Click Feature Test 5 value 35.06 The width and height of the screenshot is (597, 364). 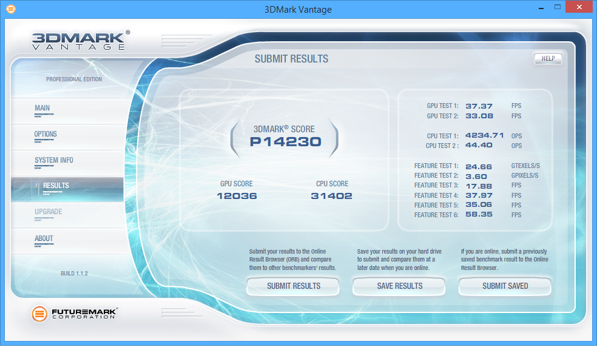pos(479,205)
